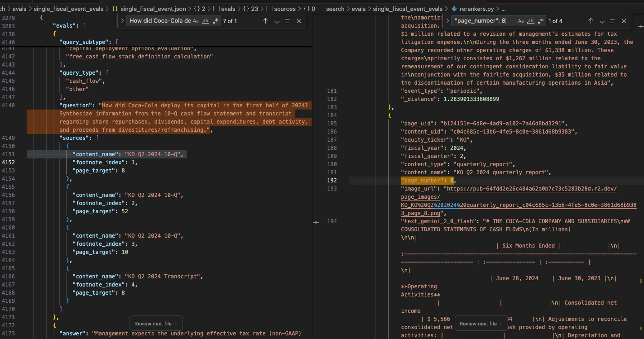Click the Python file icon in breadcrumb
The image size is (644, 339).
point(454,9)
